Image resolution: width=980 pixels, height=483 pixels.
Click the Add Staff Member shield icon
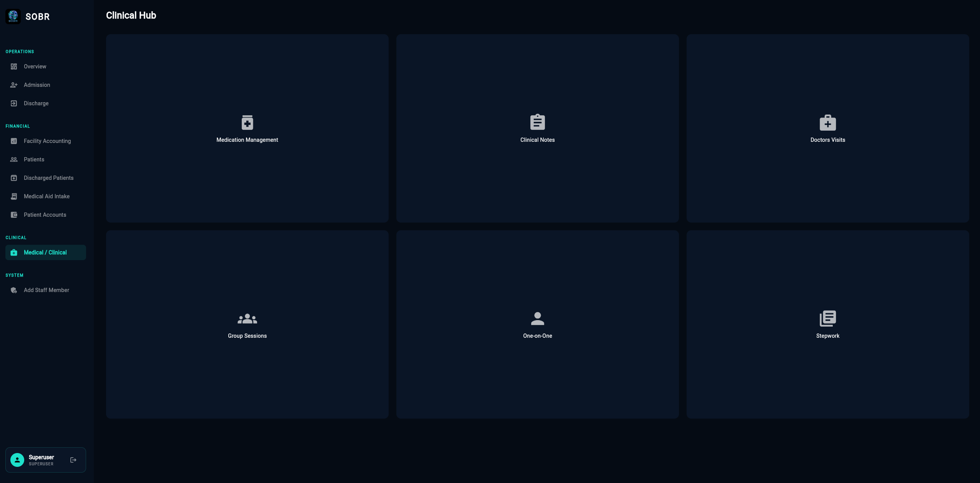[14, 290]
